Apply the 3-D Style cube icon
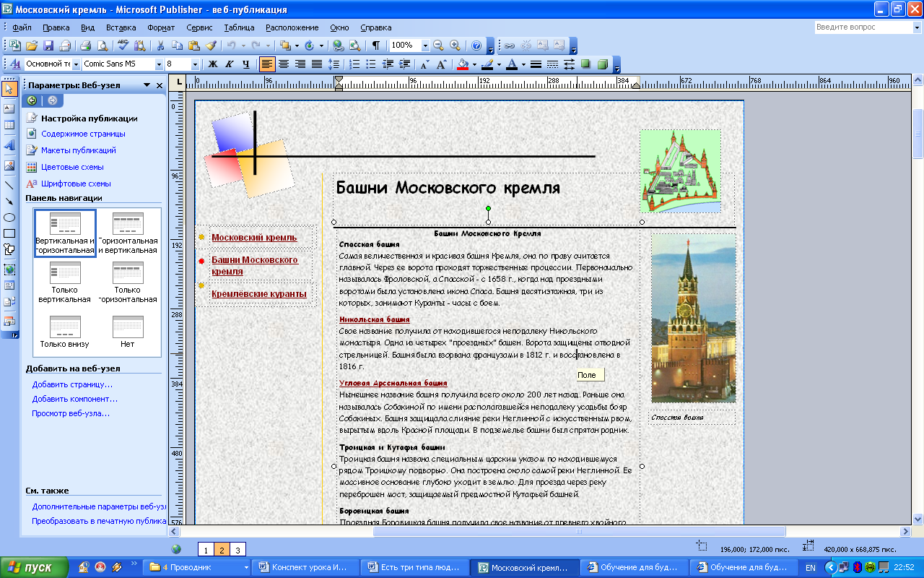Image resolution: width=924 pixels, height=578 pixels. coord(602,64)
